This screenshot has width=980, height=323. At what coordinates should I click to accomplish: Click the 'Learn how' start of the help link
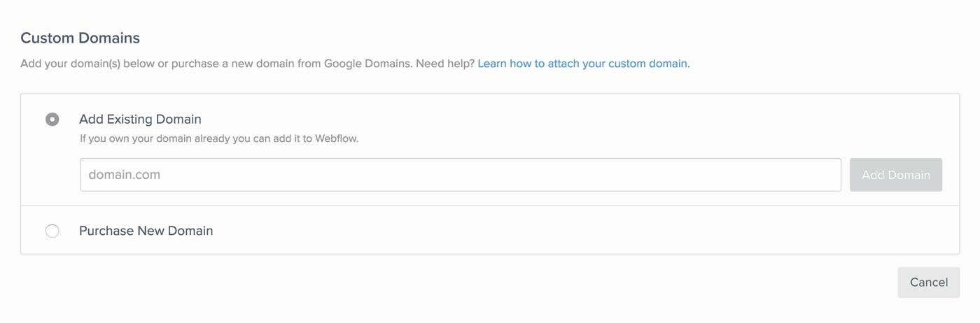coord(503,64)
